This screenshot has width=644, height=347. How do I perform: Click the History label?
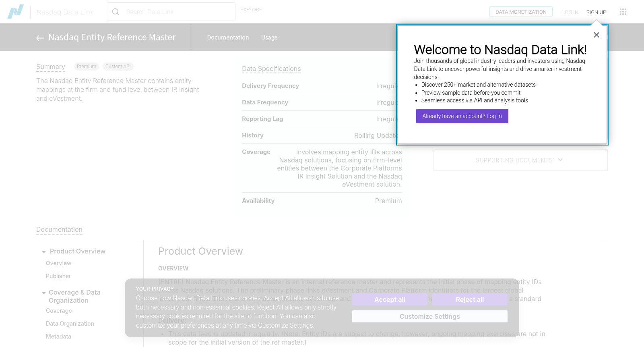tap(253, 135)
